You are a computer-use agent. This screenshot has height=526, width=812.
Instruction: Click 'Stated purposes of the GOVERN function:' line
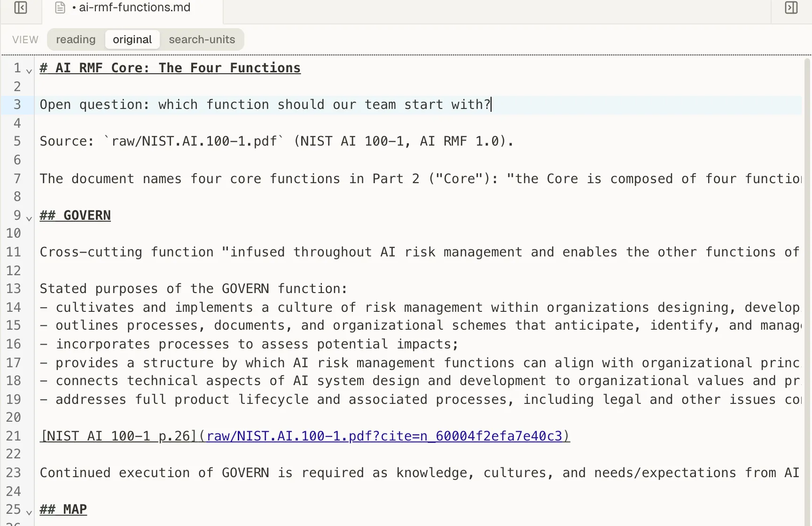(194, 289)
